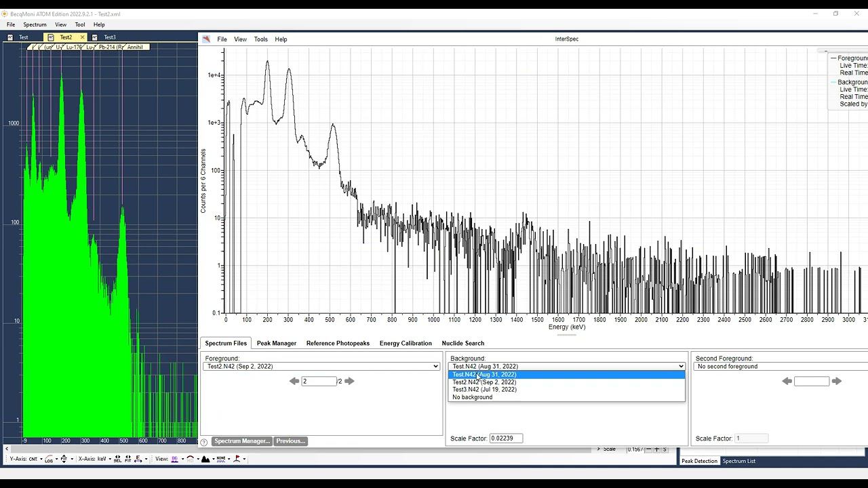Expand the Second Foreground dropdown
Screen dimensions: 868x488
780,367
